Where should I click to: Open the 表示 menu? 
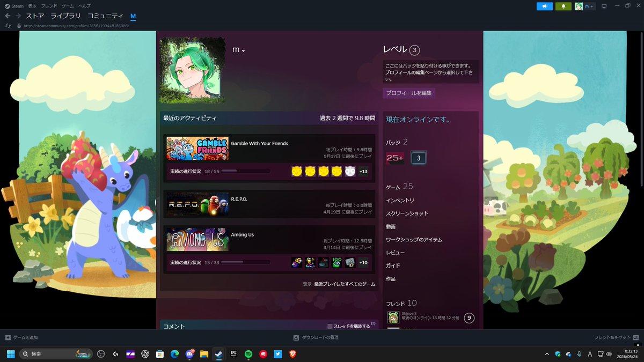(x=32, y=5)
